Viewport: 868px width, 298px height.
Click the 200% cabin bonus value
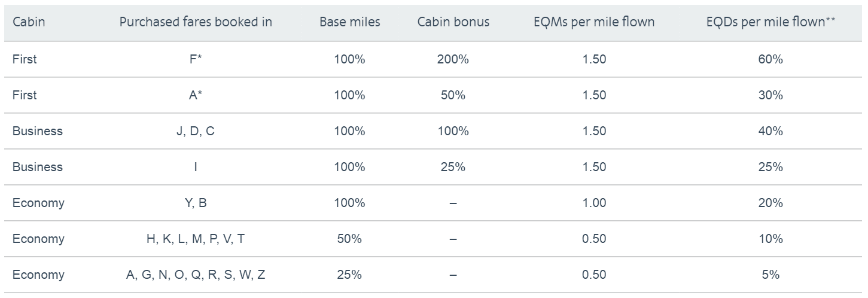(x=453, y=59)
